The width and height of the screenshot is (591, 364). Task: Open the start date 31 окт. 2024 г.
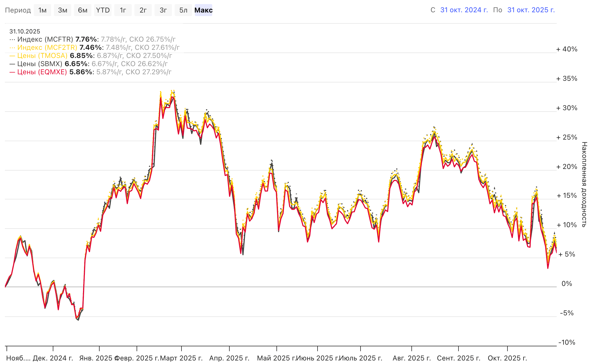coord(464,10)
